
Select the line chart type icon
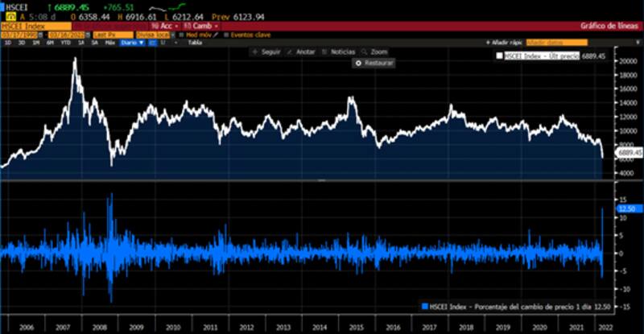point(152,43)
